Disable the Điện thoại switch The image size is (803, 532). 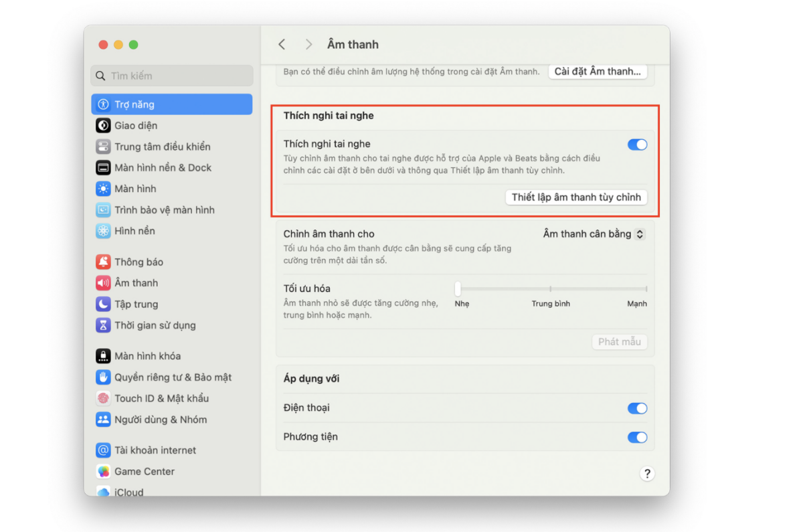click(637, 408)
